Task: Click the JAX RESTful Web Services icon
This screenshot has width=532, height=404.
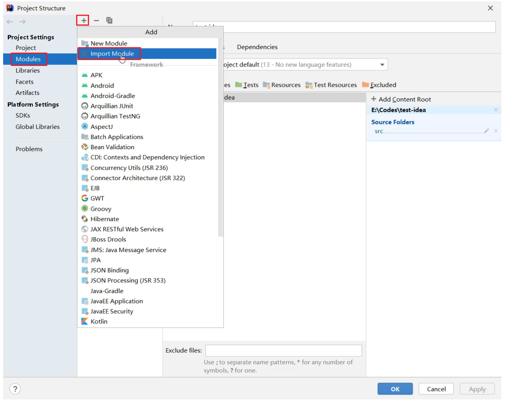Action: (x=85, y=229)
